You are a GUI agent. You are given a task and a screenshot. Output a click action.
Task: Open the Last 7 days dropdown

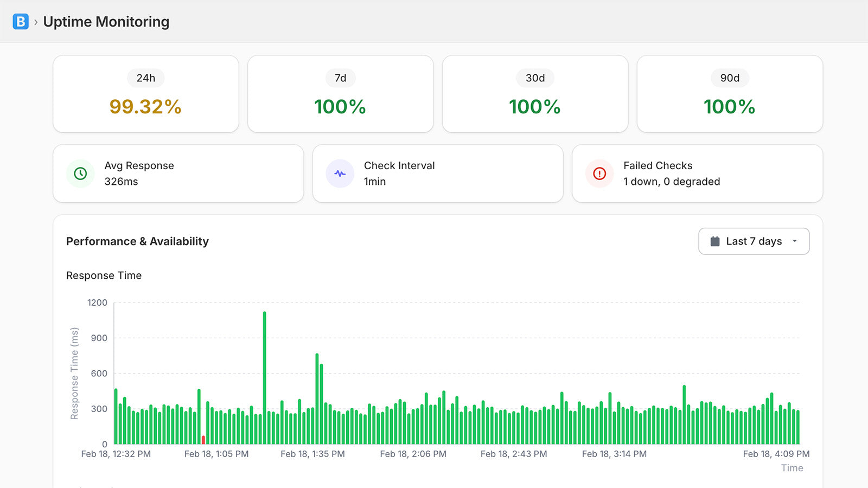(754, 241)
